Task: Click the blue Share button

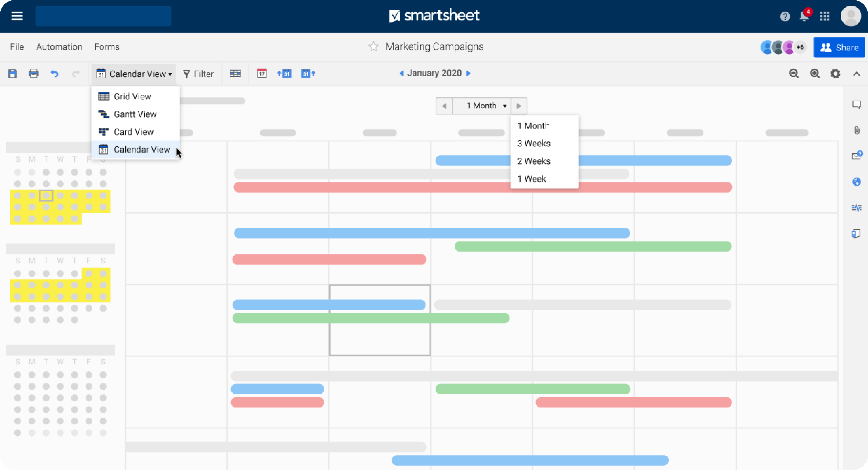Action: coord(839,47)
